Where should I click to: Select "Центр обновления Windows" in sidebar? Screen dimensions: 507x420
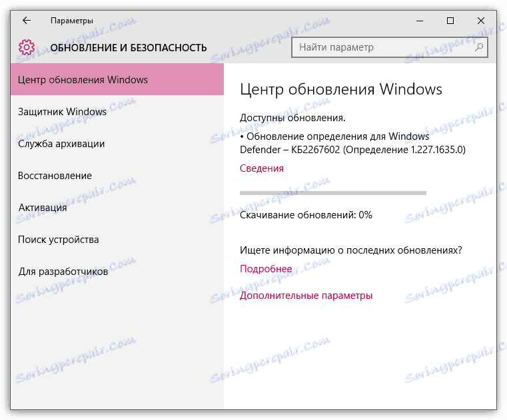click(117, 79)
